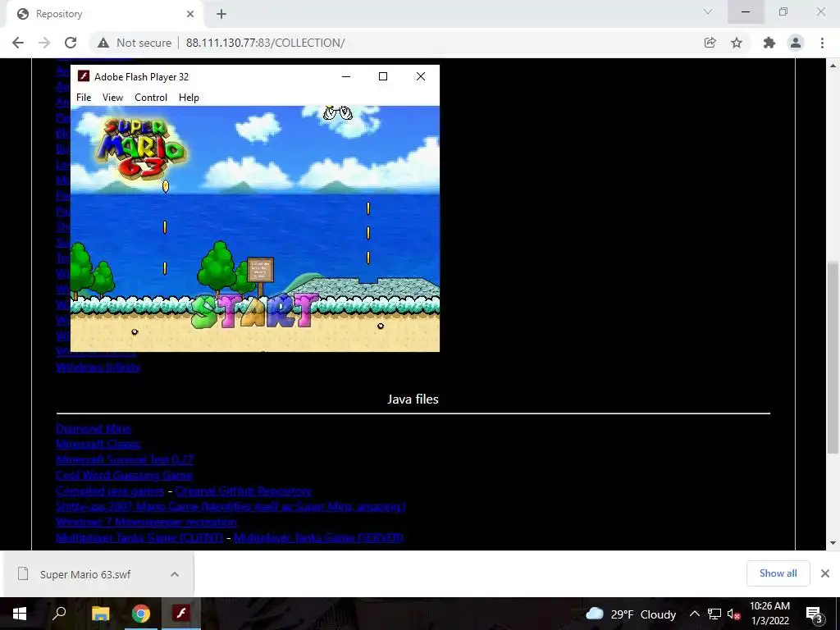Screen dimensions: 840x630
Task: Open a new browser tab
Action: 221,14
